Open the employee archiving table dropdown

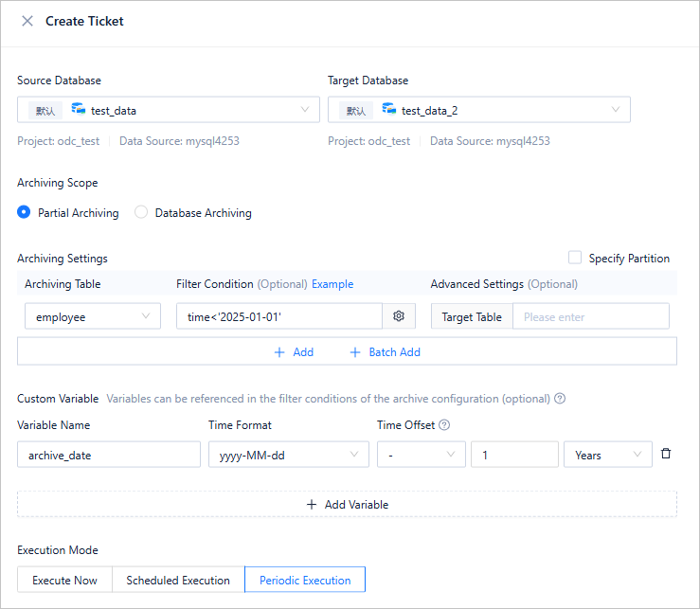pos(93,316)
